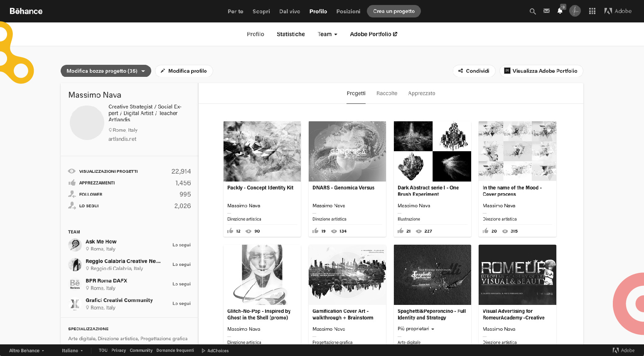Open the DNARS Genomica Versus thumbnail
Viewport: 644px width, 356px height.
pos(347,151)
